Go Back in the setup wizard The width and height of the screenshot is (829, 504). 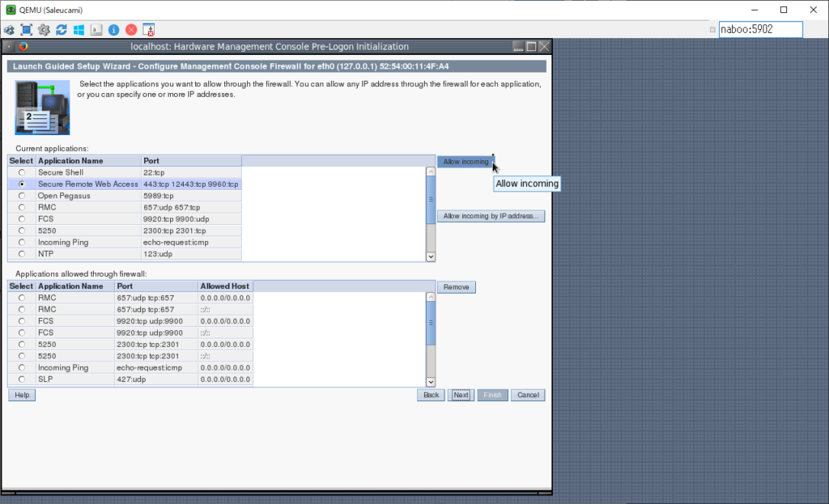[x=431, y=395]
